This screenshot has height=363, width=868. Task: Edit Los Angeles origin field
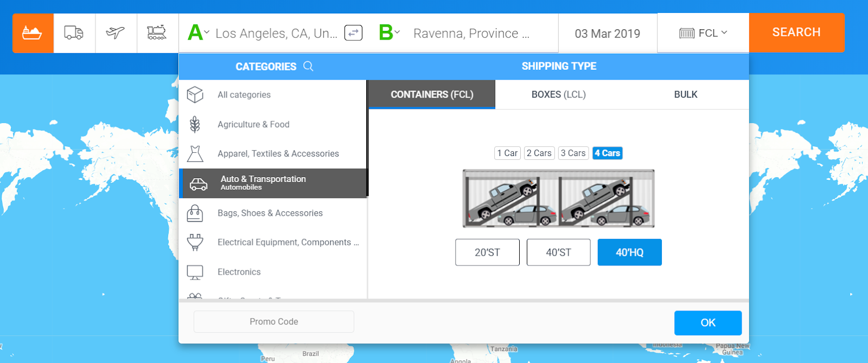(276, 34)
